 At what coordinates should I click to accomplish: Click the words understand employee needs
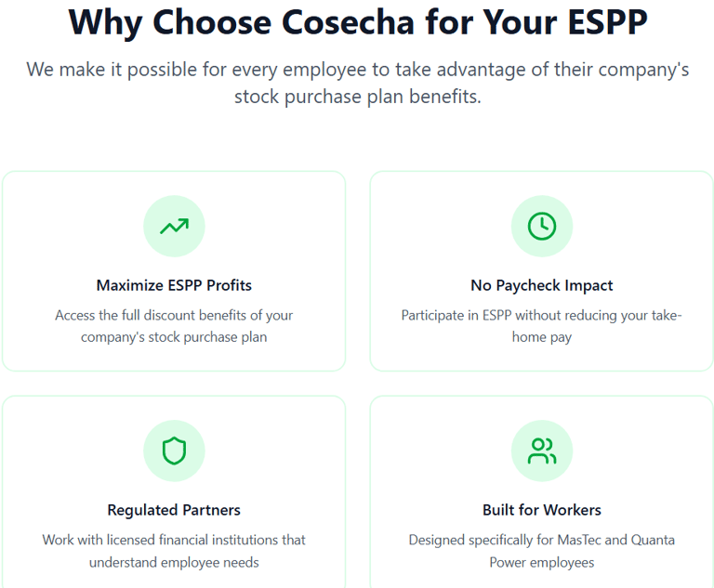(174, 563)
